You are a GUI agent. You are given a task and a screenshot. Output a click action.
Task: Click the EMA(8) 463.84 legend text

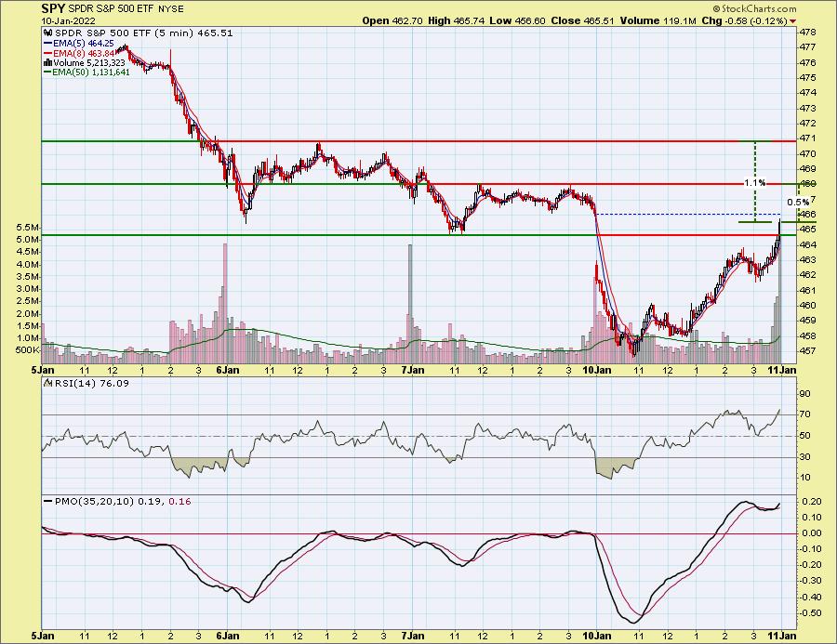[84, 53]
